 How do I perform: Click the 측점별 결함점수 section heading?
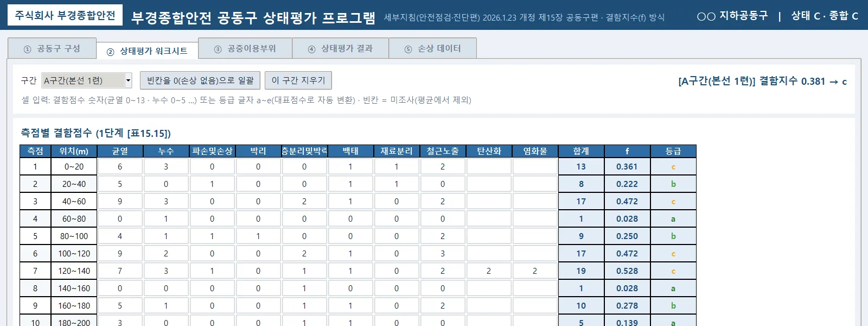[95, 133]
